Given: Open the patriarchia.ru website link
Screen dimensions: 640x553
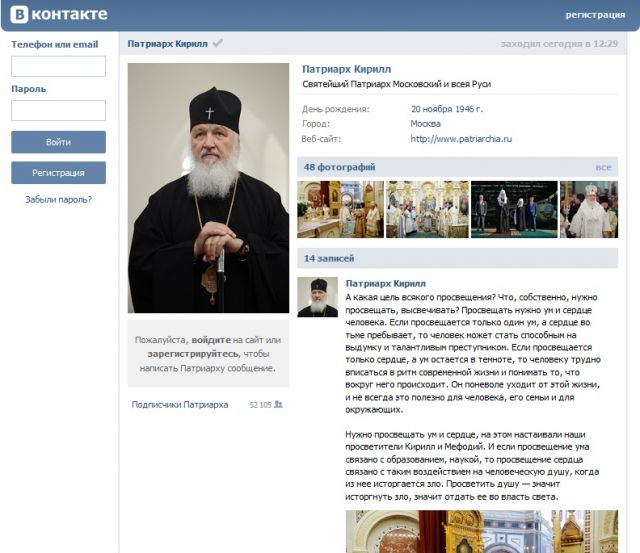Looking at the screenshot, I should (x=461, y=139).
